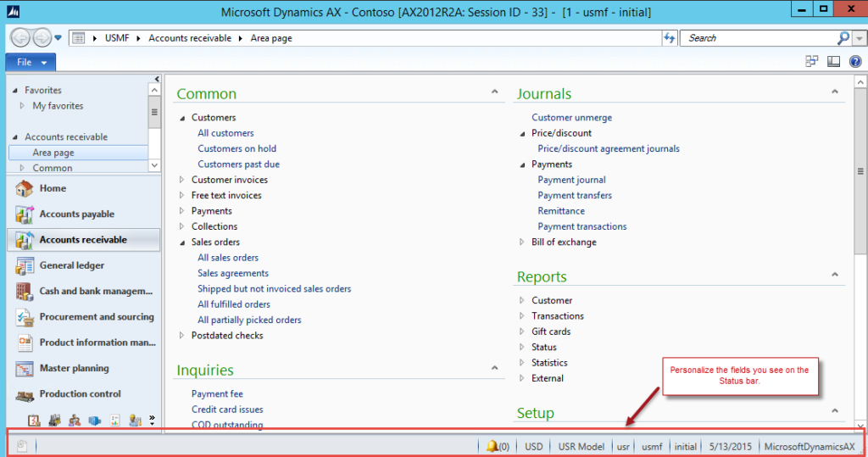This screenshot has height=457, width=868.
Task: Click the clipboard module icon in the bottom strip
Action: coord(34,421)
